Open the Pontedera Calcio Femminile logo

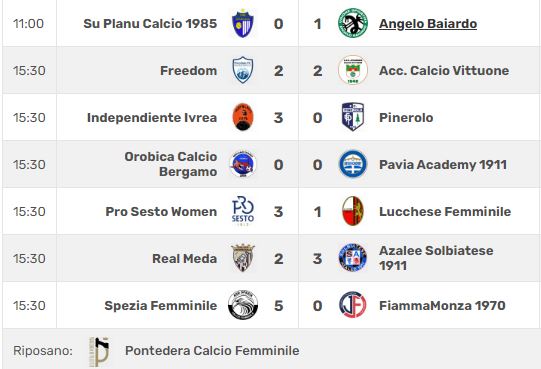99,352
